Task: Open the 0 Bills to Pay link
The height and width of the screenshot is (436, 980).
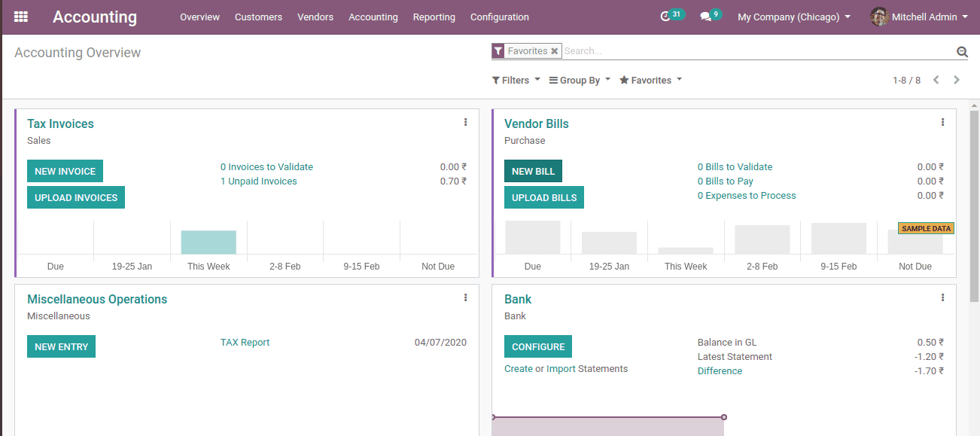Action: coord(726,181)
